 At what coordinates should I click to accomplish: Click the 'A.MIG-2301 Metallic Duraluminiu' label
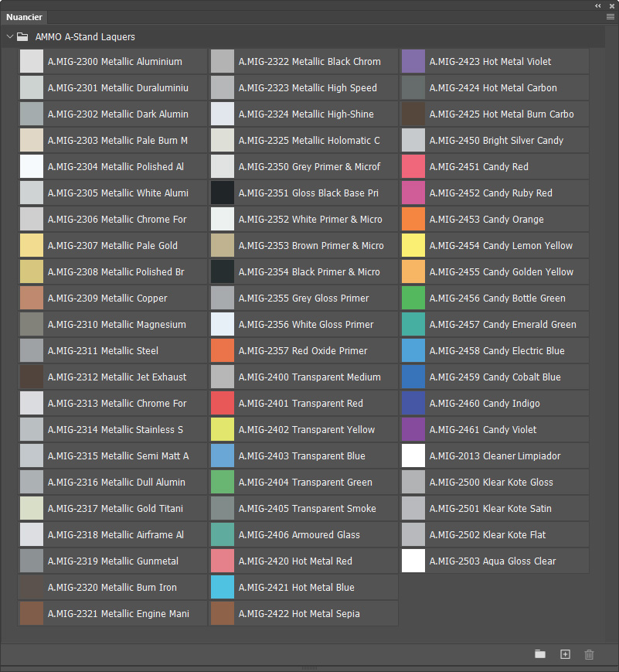click(117, 88)
